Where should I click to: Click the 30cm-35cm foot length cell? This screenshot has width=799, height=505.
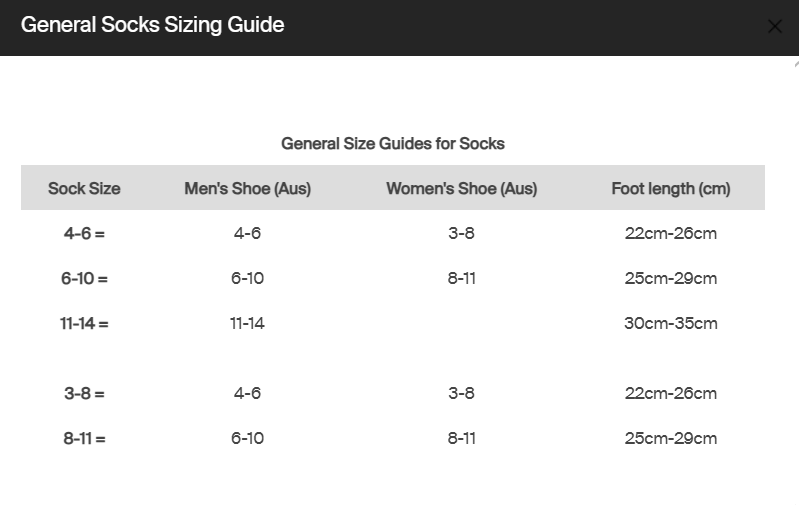(670, 323)
